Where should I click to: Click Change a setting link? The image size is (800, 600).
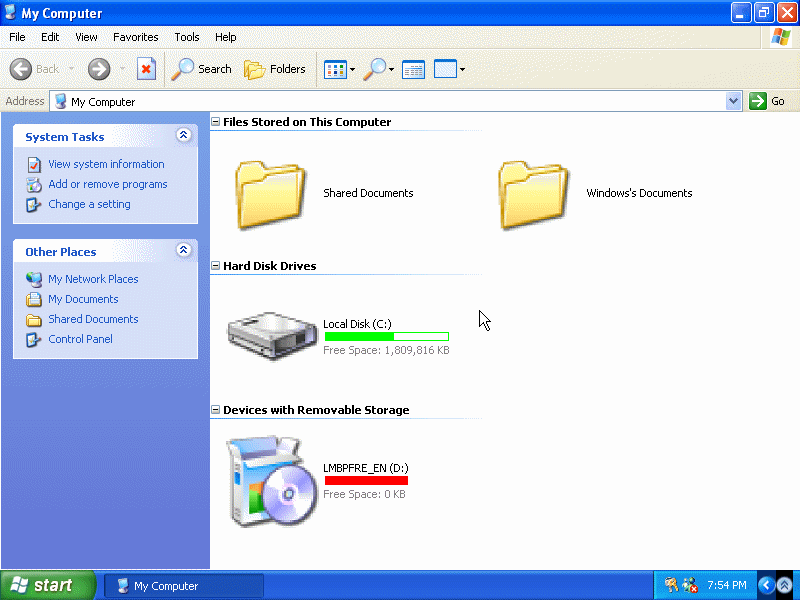[x=89, y=204]
